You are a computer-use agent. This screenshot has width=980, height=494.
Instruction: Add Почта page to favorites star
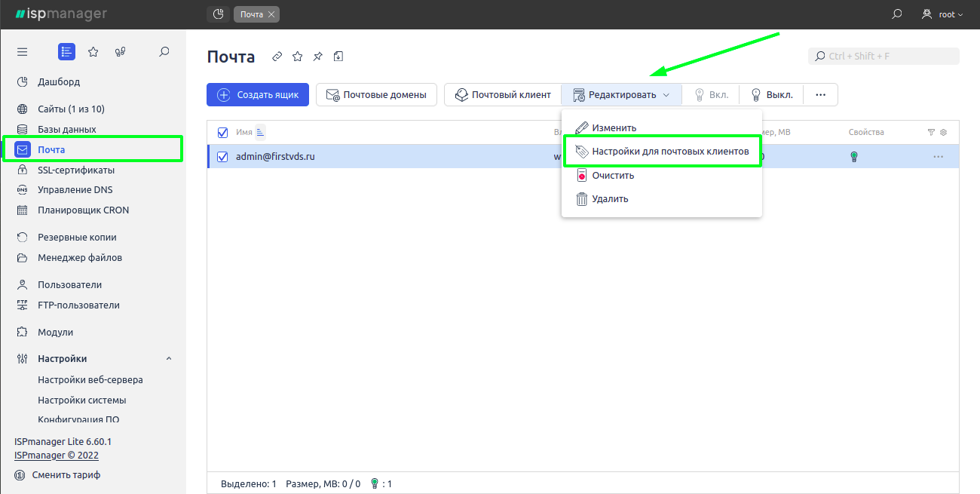pyautogui.click(x=298, y=57)
